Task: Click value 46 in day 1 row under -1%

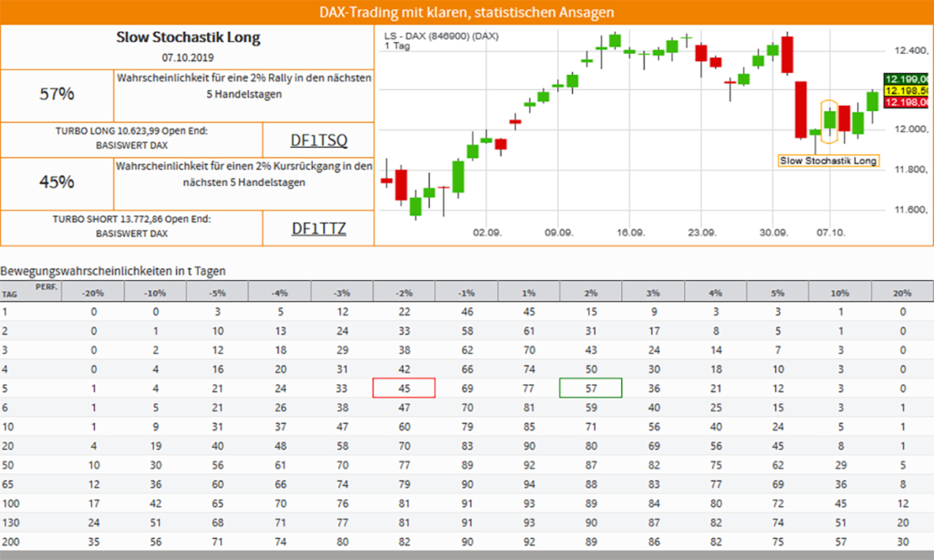Action: tap(467, 312)
